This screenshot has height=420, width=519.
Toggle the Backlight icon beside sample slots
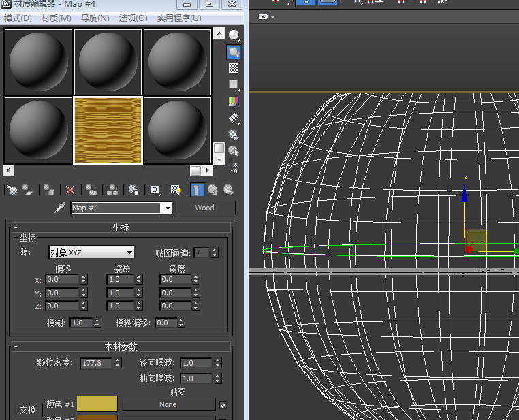234,52
